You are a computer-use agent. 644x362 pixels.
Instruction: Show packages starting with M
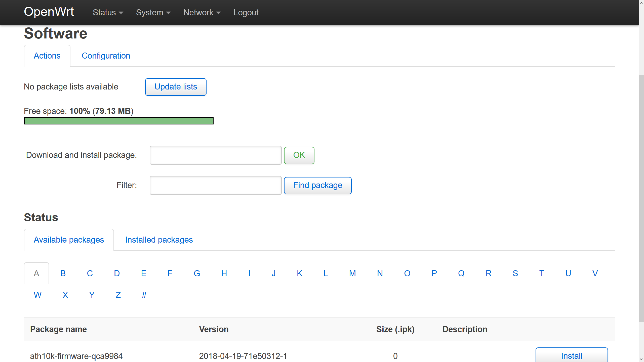pos(352,274)
